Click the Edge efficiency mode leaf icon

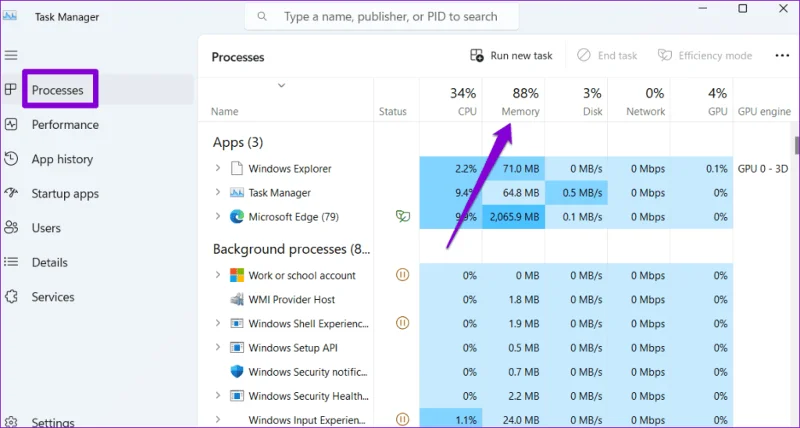point(403,217)
